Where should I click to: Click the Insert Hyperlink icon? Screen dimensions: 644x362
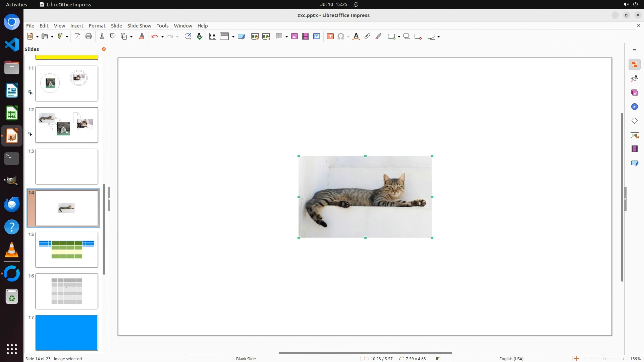[x=367, y=37]
